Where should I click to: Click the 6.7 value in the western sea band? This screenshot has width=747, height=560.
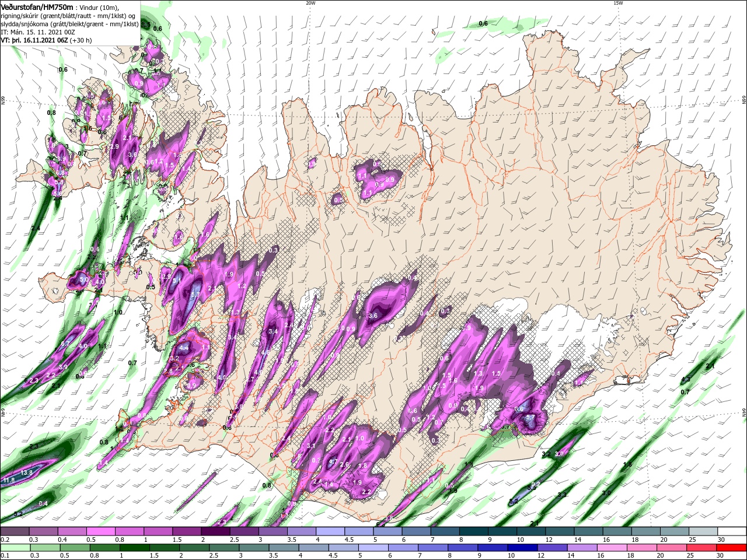click(x=65, y=344)
